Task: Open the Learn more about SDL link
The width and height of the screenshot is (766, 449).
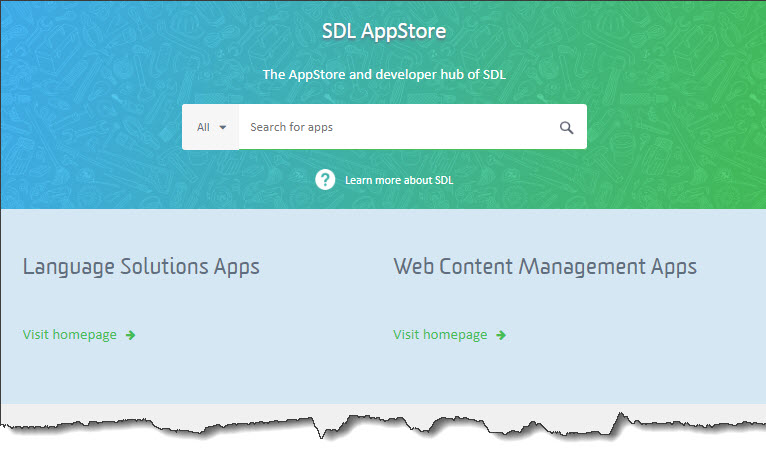Action: pyautogui.click(x=399, y=180)
